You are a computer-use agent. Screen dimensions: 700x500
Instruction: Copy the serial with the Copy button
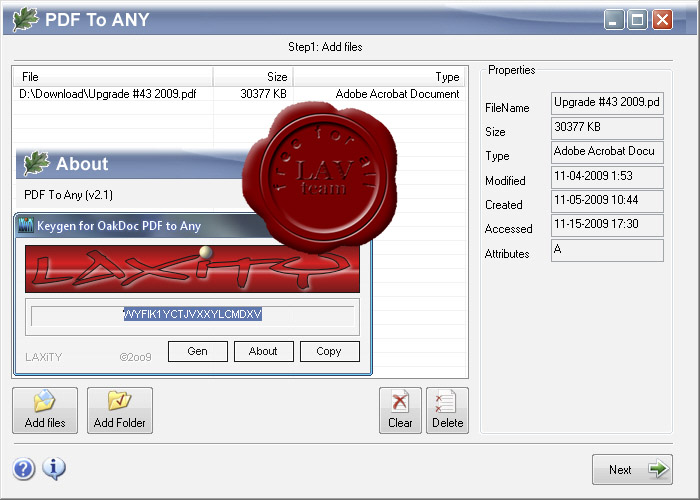[x=329, y=351]
